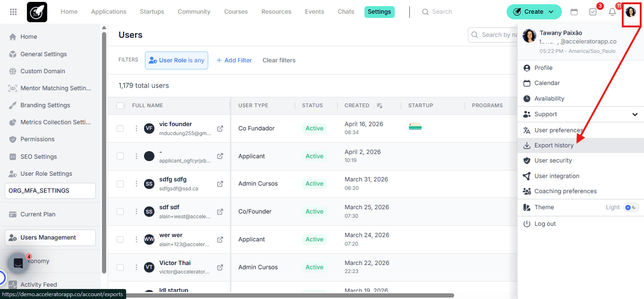Click the Co Fundador user type cell
644x299 pixels.
coord(256,128)
